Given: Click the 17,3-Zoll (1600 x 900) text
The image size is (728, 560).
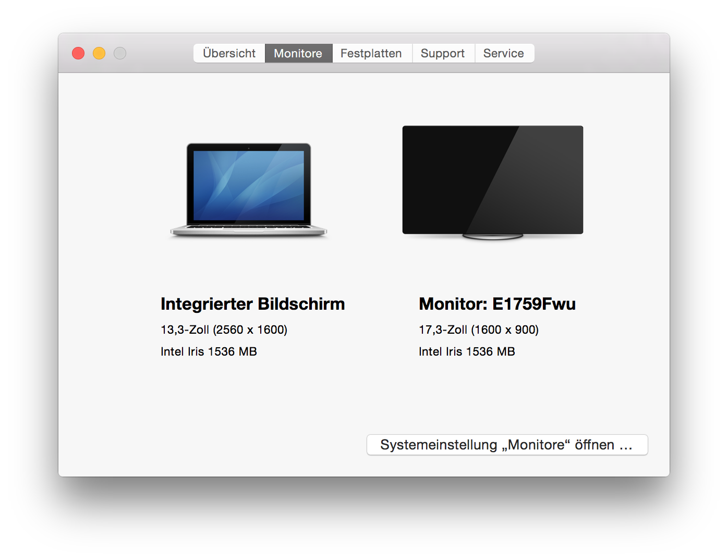Looking at the screenshot, I should click(479, 330).
